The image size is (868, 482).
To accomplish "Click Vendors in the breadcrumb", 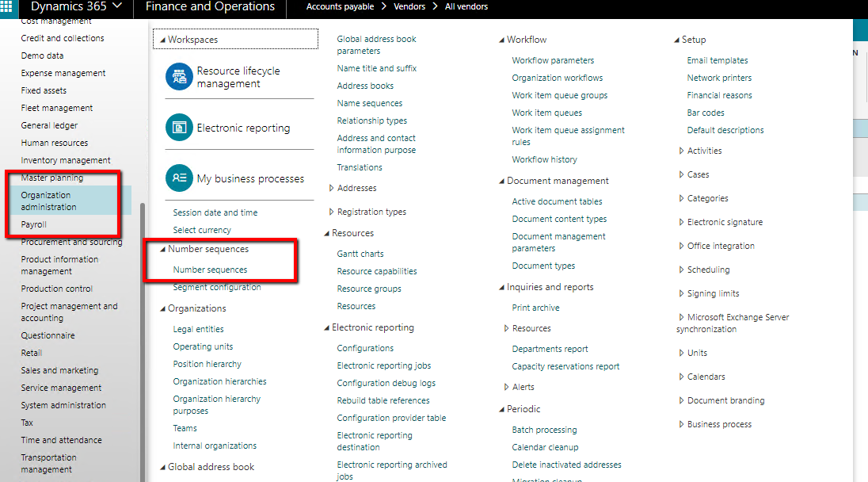I will [x=409, y=6].
